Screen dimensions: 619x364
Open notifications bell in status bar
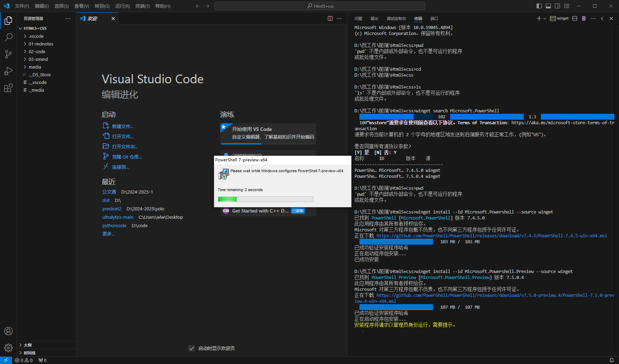pyautogui.click(x=612, y=360)
